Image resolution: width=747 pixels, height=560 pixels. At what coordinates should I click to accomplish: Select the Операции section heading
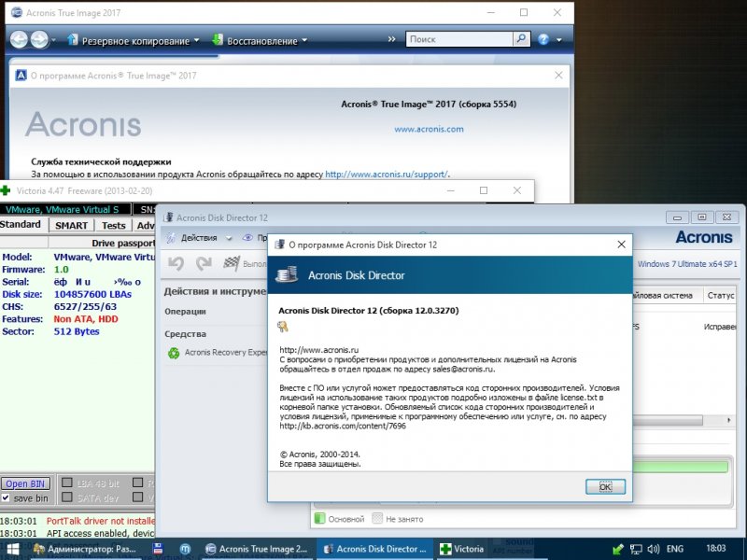tap(185, 312)
